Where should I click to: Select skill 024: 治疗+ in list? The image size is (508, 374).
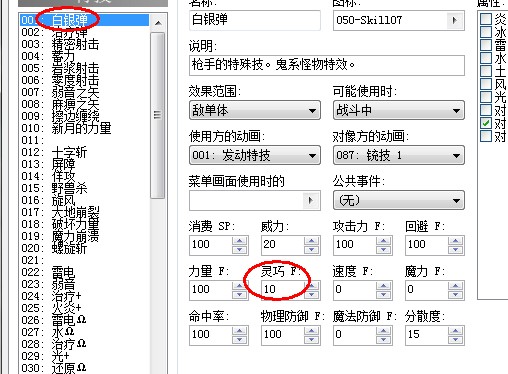coord(84,296)
